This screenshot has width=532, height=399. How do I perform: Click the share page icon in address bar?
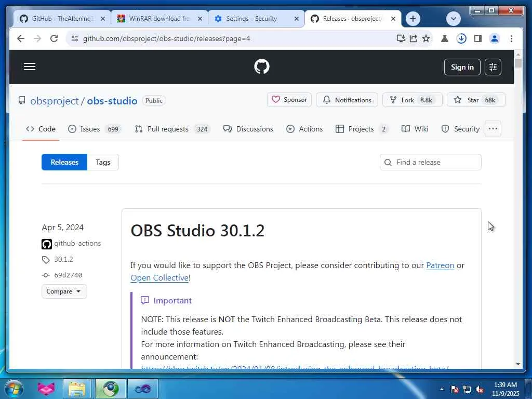413,38
